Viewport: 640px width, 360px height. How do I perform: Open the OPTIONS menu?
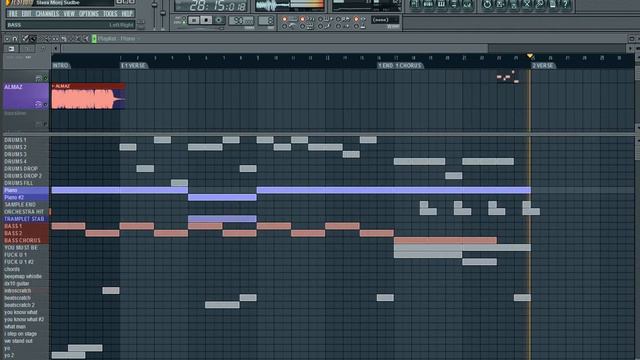[89, 13]
